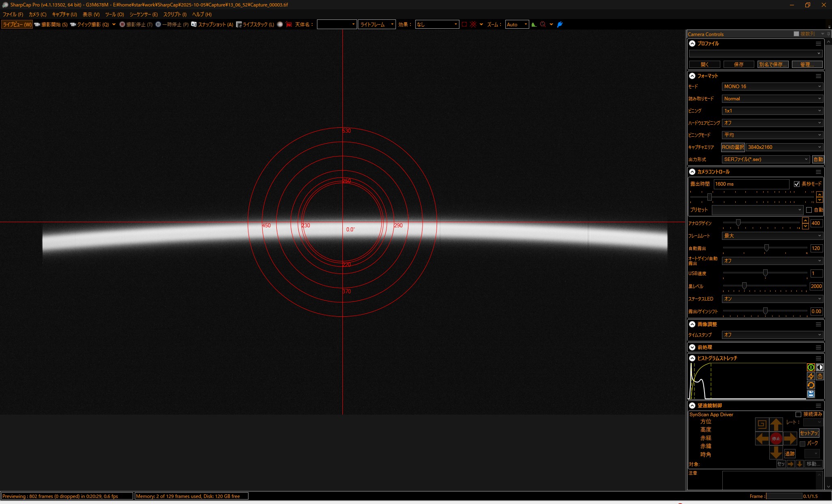Toggle the 長秒モード checkbox
This screenshot has height=504, width=832.
pyautogui.click(x=797, y=184)
